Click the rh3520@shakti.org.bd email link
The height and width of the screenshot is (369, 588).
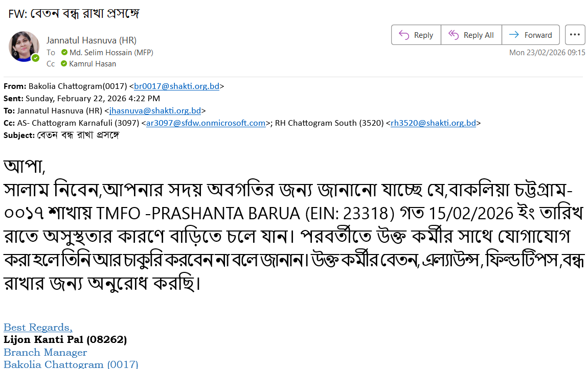(x=433, y=123)
